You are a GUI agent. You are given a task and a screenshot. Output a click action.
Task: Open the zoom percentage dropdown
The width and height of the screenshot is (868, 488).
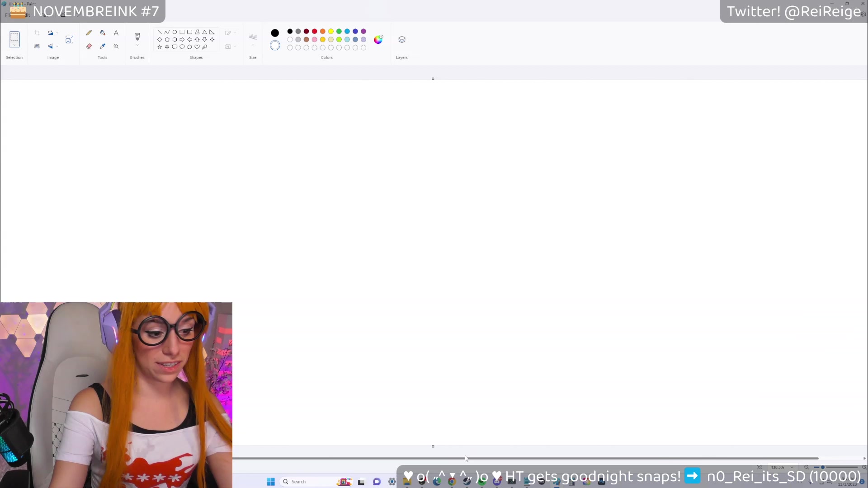[792, 467]
